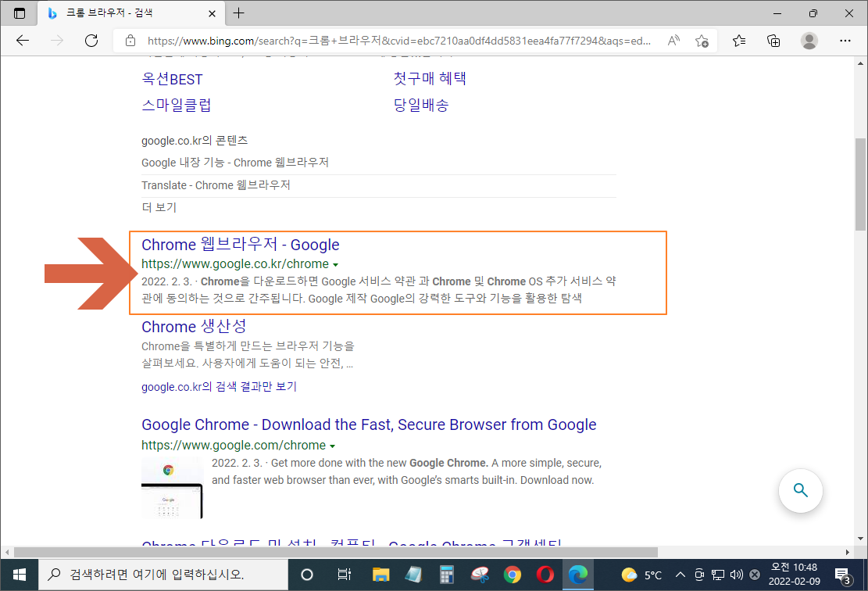Image resolution: width=868 pixels, height=591 pixels.
Task: Click google.co.kr의 검색 결과만 보기
Action: click(220, 387)
